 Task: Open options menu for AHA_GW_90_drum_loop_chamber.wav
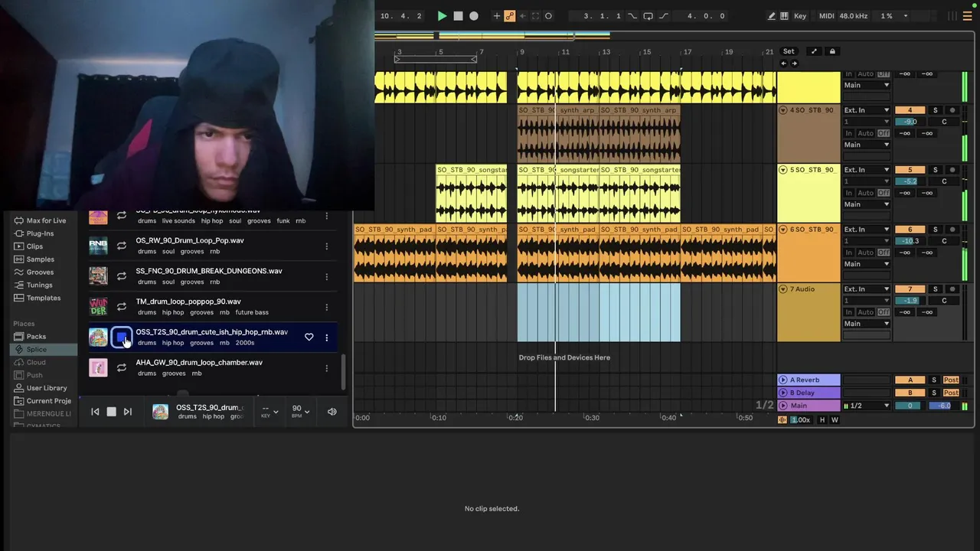(x=327, y=368)
